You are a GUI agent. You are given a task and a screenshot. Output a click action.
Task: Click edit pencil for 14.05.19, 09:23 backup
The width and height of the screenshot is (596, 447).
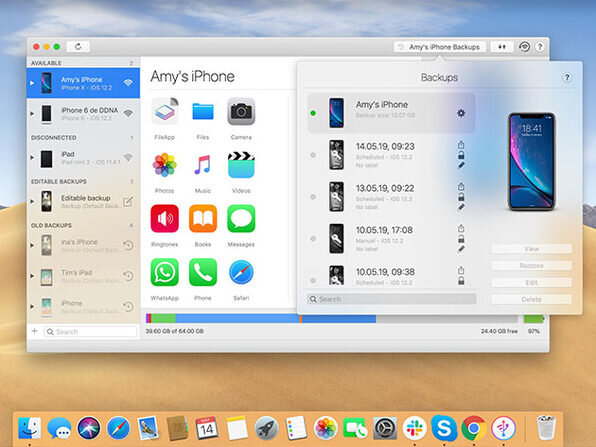coord(461,165)
